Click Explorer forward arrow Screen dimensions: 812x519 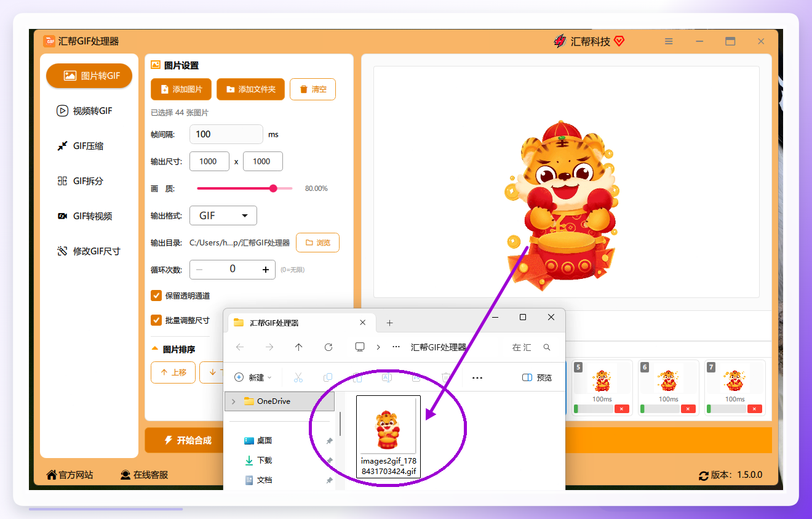pyautogui.click(x=269, y=347)
